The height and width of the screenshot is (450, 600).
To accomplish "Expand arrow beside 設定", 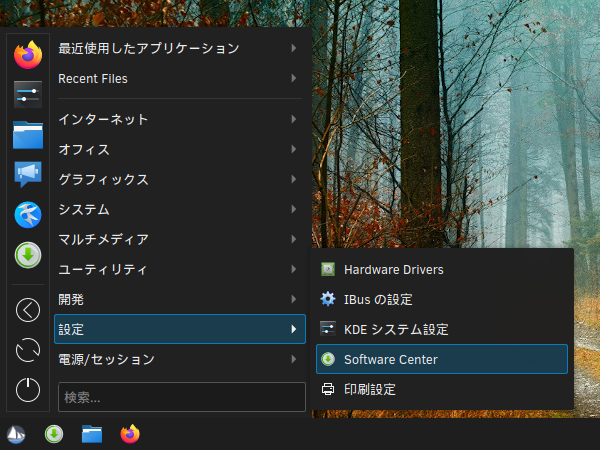I will 293,329.
